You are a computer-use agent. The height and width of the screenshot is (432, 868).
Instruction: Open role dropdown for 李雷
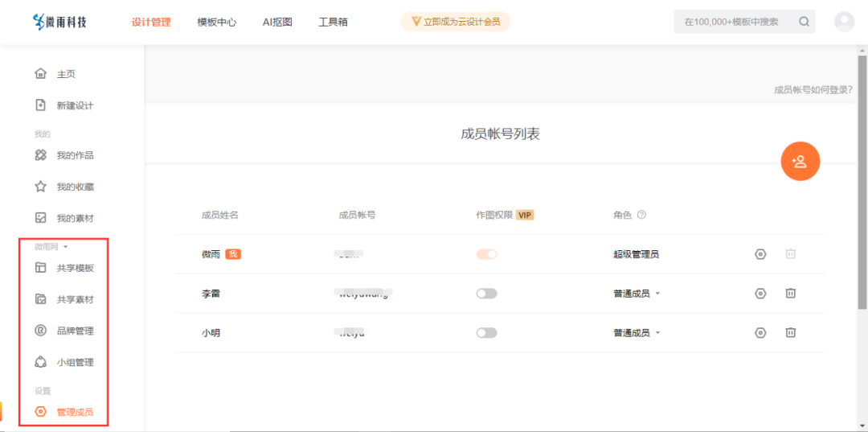coord(637,294)
